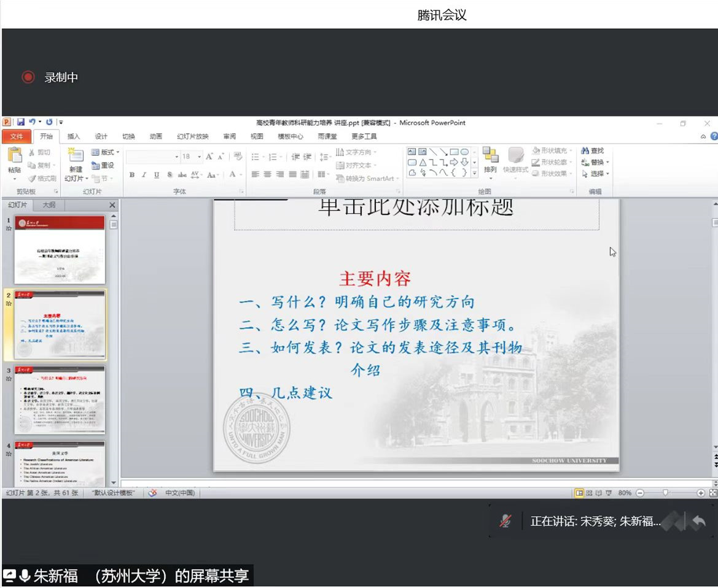Viewport: 718px width, 588px height.
Task: Expand the shapes gallery more arrow
Action: click(474, 173)
